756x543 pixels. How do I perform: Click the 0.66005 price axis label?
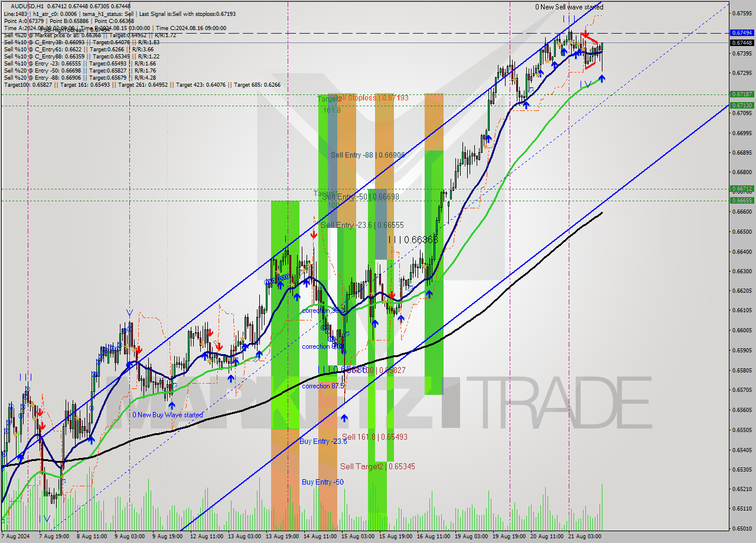click(742, 330)
